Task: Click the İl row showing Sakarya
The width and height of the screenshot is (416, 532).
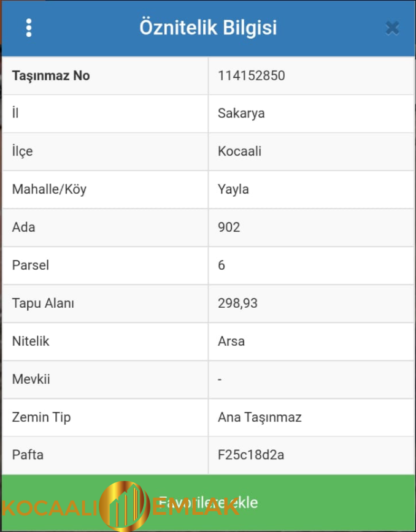Action: pos(241,113)
